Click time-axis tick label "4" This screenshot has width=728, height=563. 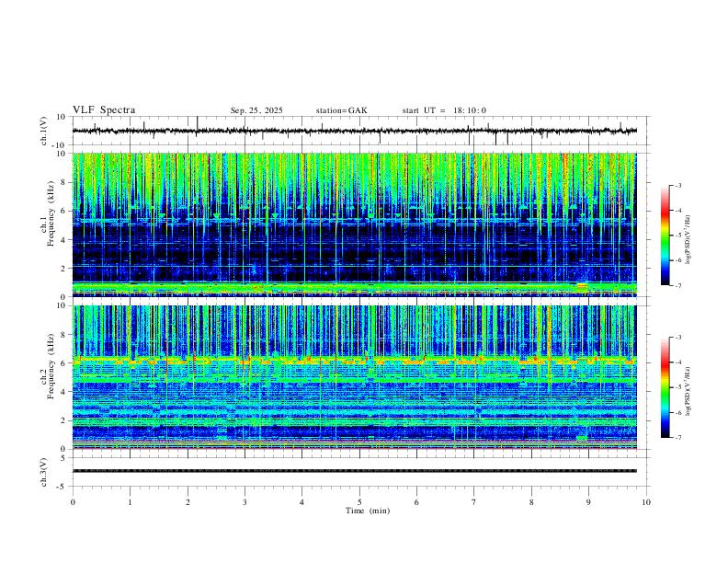(301, 502)
